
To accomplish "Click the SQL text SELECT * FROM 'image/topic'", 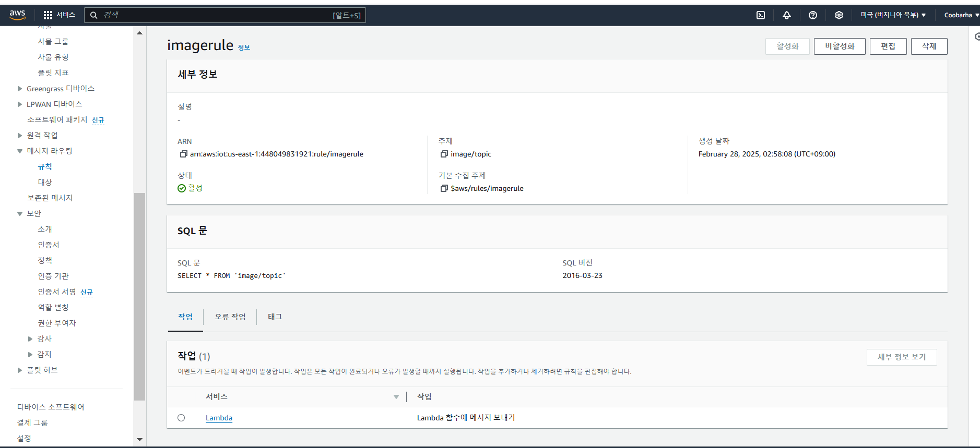I will coord(231,275).
